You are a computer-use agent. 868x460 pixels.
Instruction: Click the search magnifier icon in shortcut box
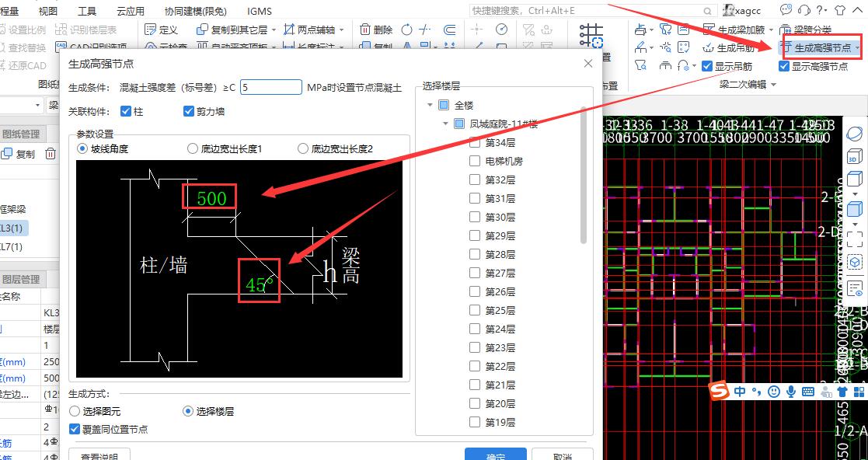coord(708,11)
